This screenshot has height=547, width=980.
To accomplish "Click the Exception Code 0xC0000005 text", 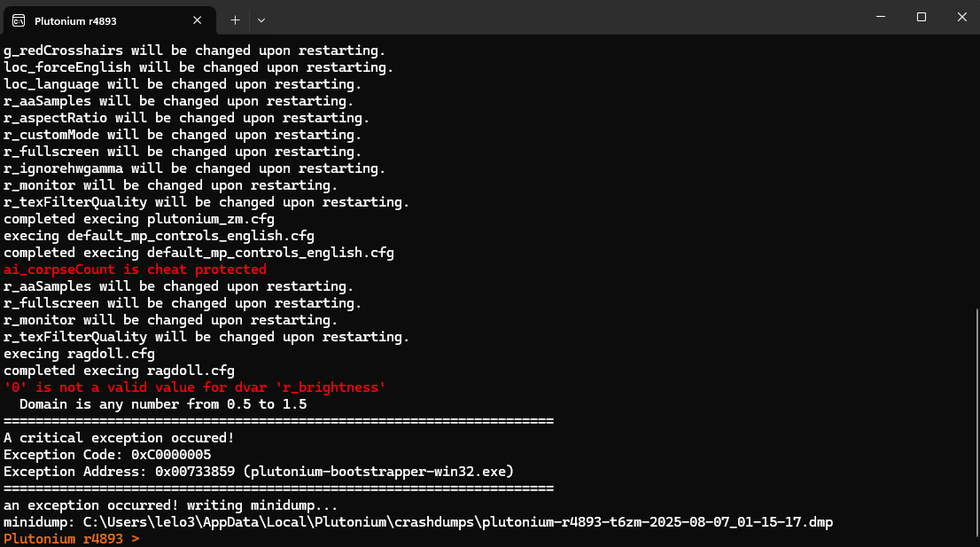I will click(x=107, y=455).
